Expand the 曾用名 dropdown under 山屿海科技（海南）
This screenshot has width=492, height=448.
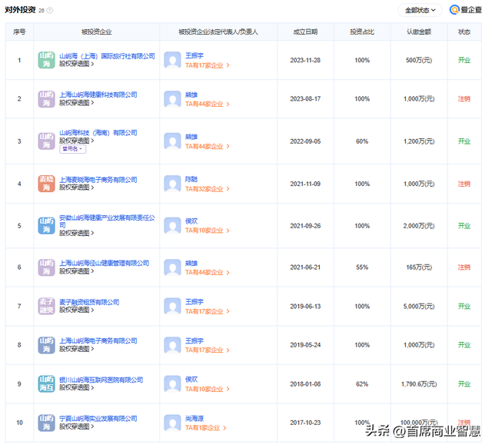73,149
